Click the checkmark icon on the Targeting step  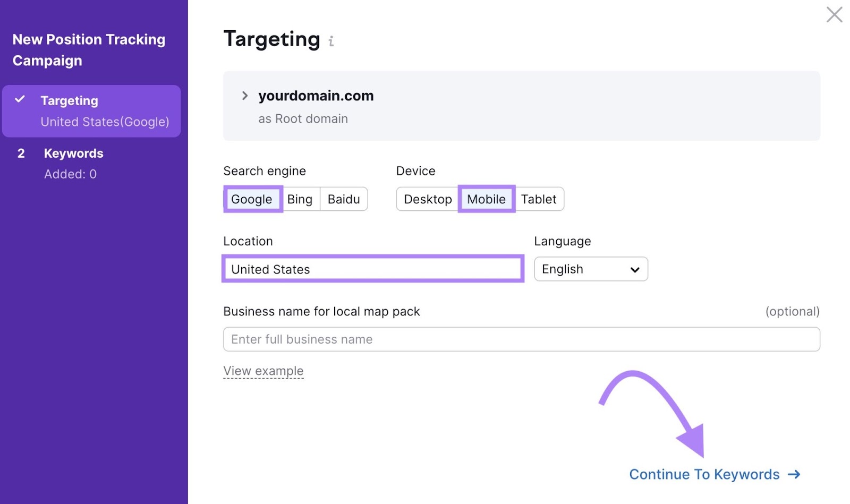click(21, 99)
